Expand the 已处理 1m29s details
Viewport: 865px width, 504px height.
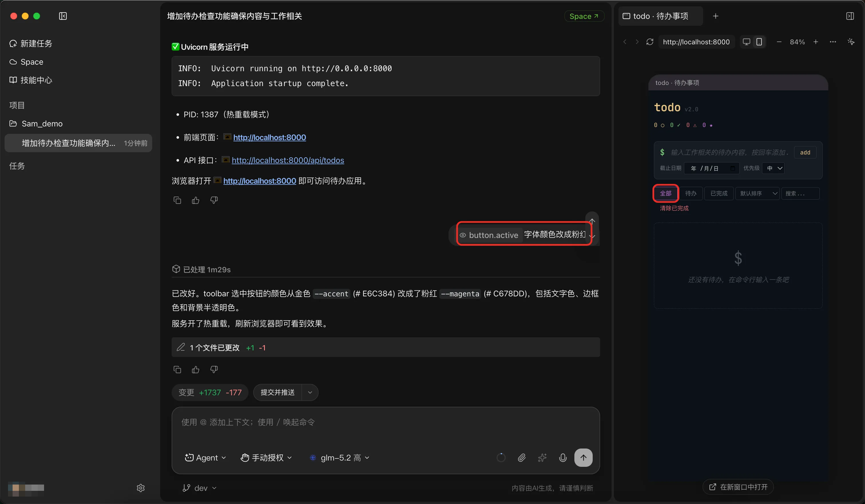pos(201,269)
